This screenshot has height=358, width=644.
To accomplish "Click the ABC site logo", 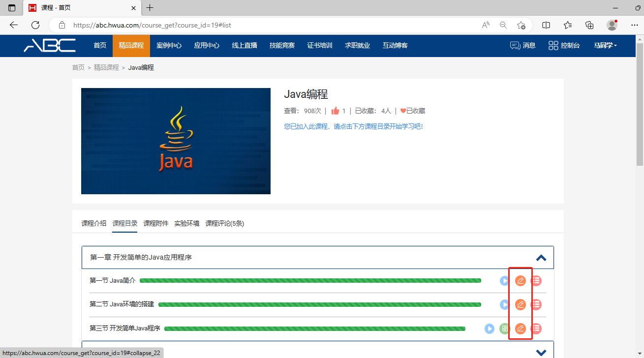I will pos(50,45).
